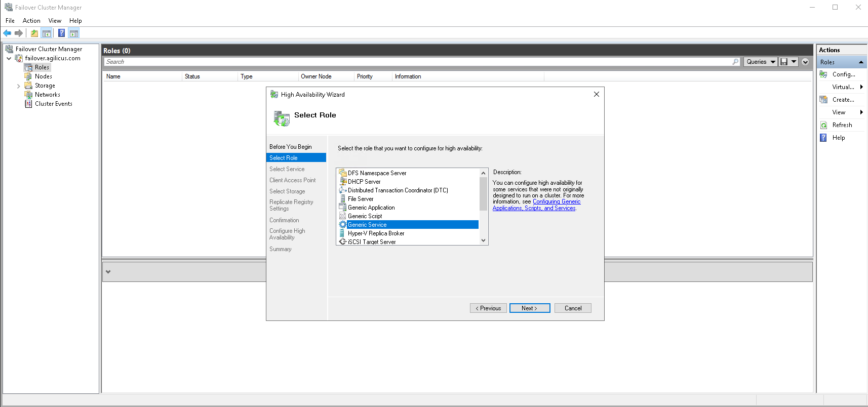The height and width of the screenshot is (407, 868).
Task: Click the Configure Role icon in Actions
Action: (x=824, y=74)
